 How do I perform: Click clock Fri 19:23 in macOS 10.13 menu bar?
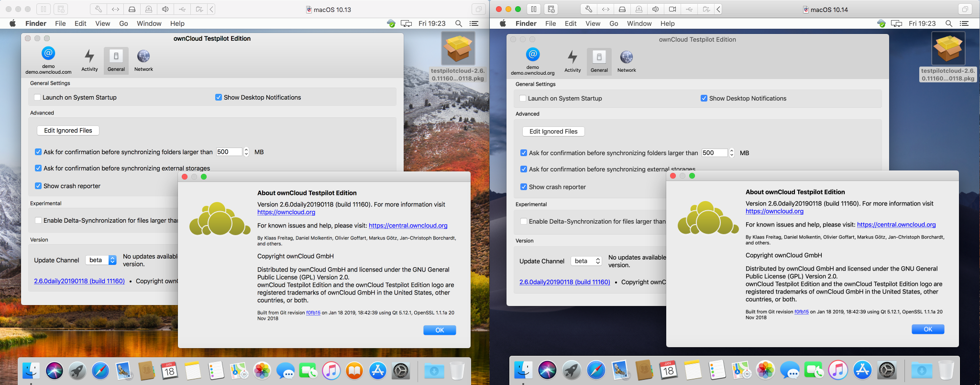[432, 23]
